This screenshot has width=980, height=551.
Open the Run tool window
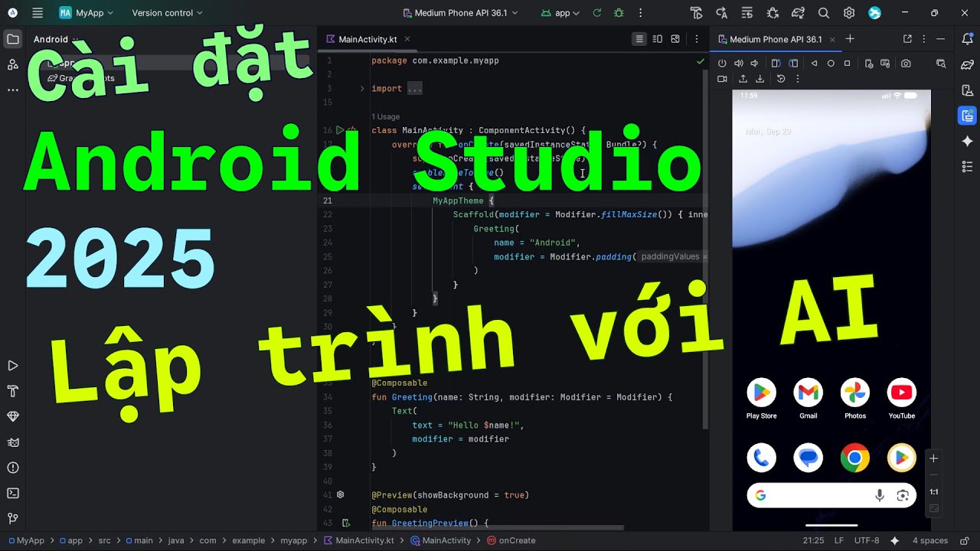[13, 366]
